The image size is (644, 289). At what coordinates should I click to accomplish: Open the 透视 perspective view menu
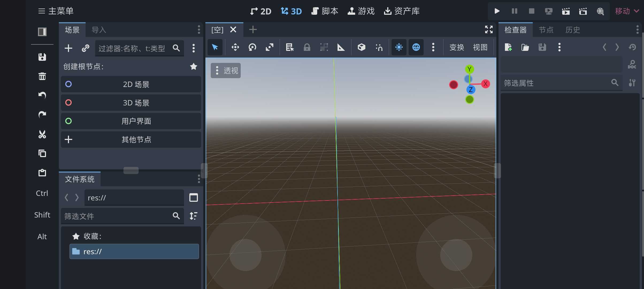click(x=226, y=71)
